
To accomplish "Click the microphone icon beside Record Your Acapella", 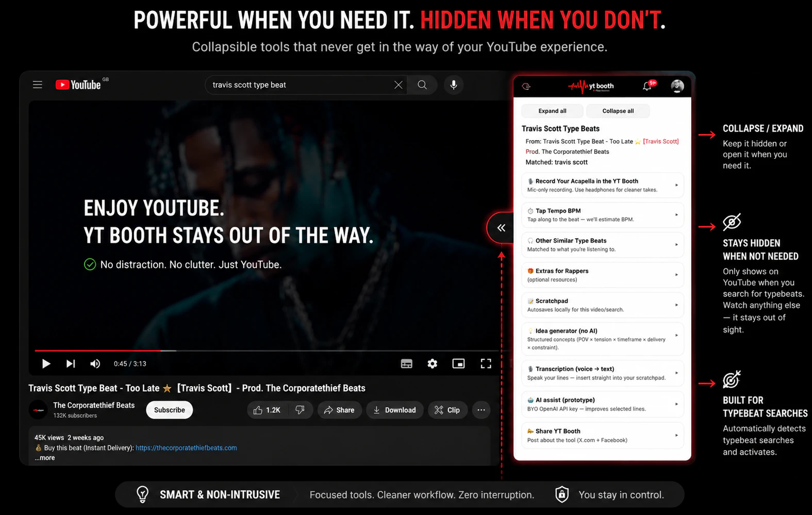I will (530, 181).
